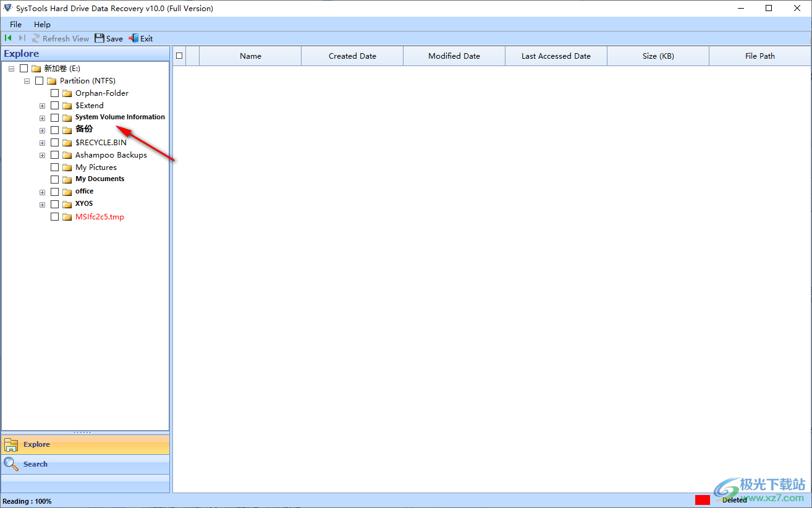Viewport: 812px width, 508px height.
Task: Sort by Modified Date column
Action: tap(454, 56)
